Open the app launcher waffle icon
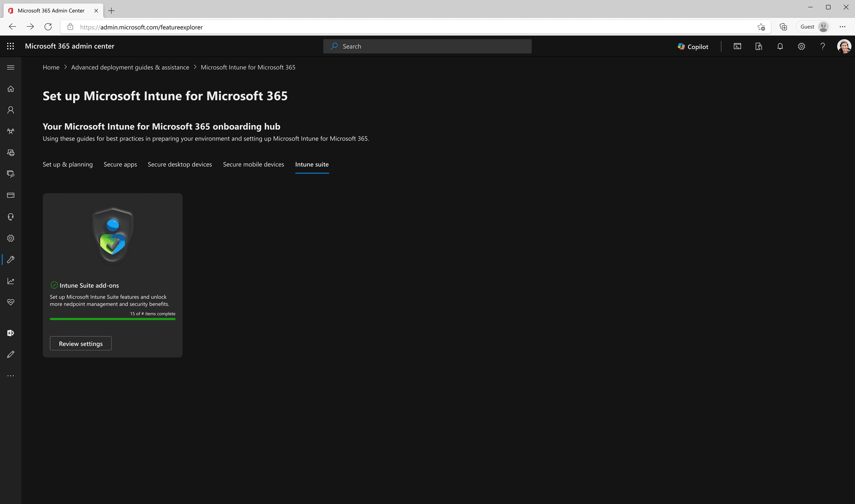 click(11, 46)
